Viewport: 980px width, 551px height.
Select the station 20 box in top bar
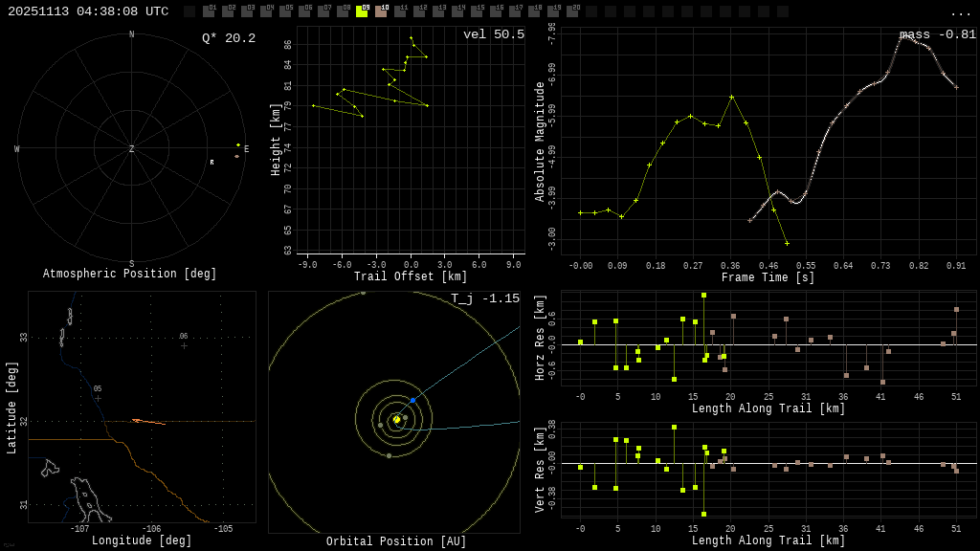click(x=572, y=11)
